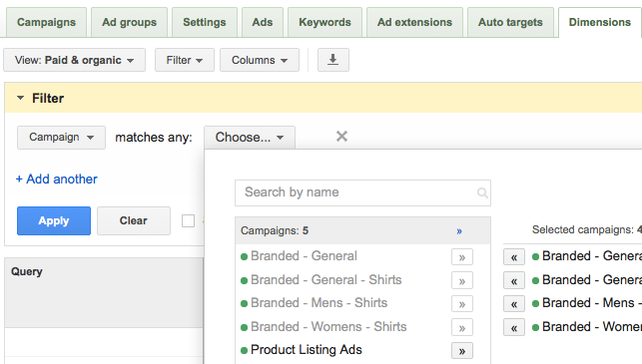This screenshot has width=642, height=364.
Task: Add Branded - Mens - Shirts using » button
Action: pos(462,304)
